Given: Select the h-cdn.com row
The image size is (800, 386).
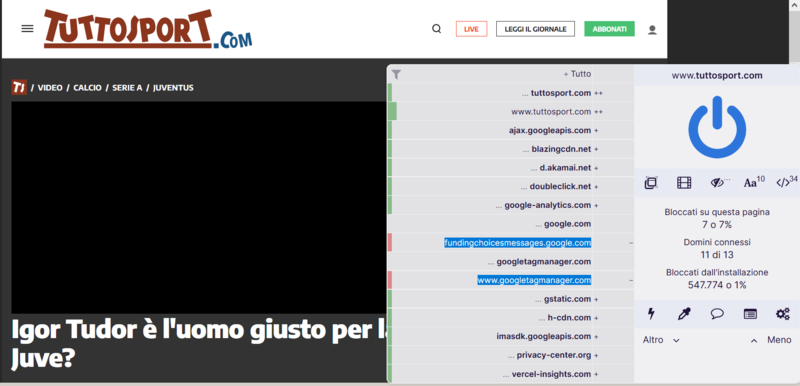Looking at the screenshot, I should (511, 318).
